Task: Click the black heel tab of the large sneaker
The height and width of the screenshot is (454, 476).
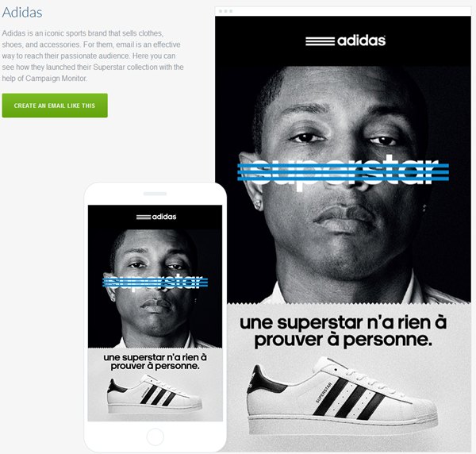Action: (x=263, y=379)
